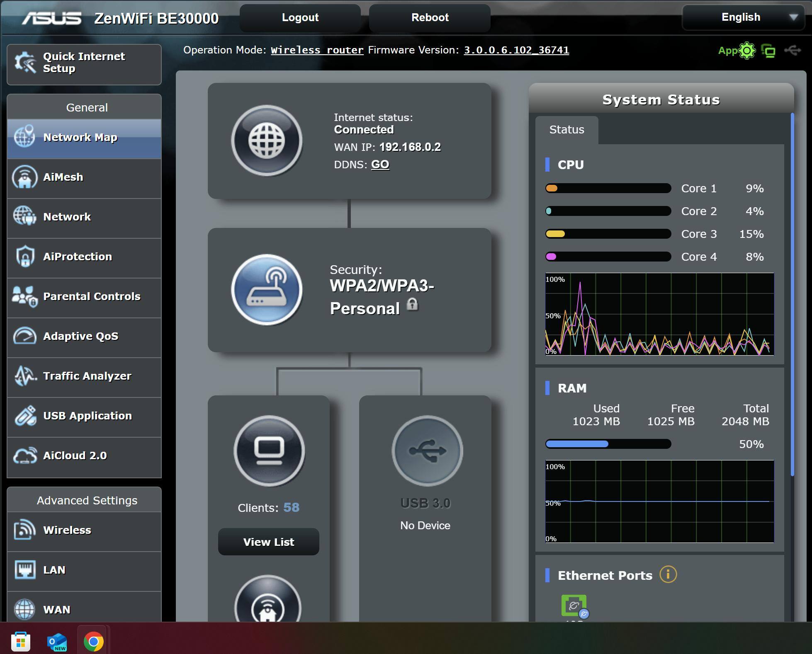Switch to the Status tab
This screenshot has width=812, height=654.
click(x=566, y=130)
